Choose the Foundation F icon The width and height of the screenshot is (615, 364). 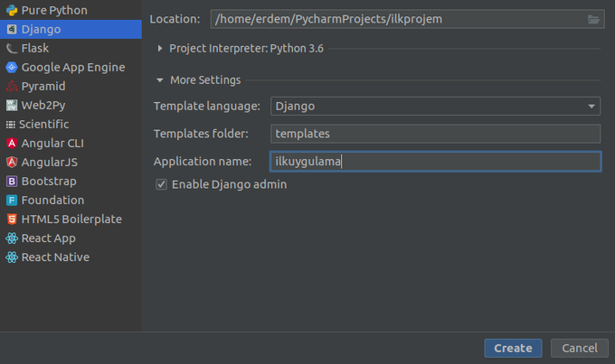tap(12, 201)
